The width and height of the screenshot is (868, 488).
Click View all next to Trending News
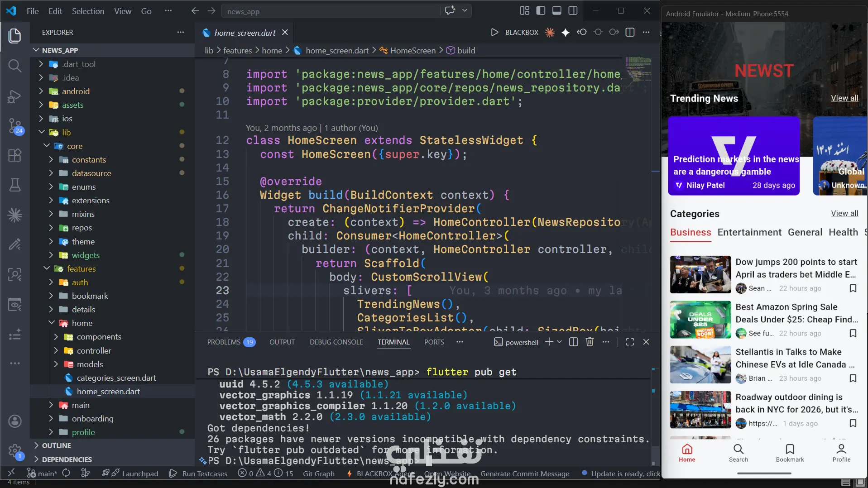click(844, 98)
